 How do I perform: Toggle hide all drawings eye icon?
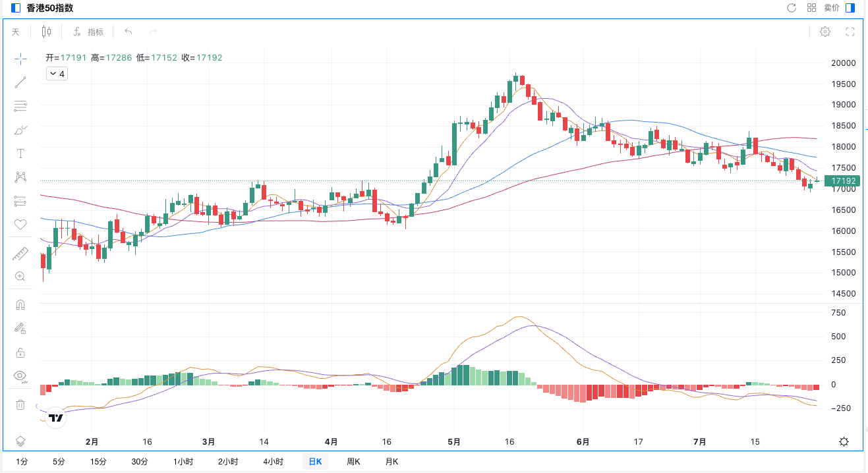[x=20, y=376]
